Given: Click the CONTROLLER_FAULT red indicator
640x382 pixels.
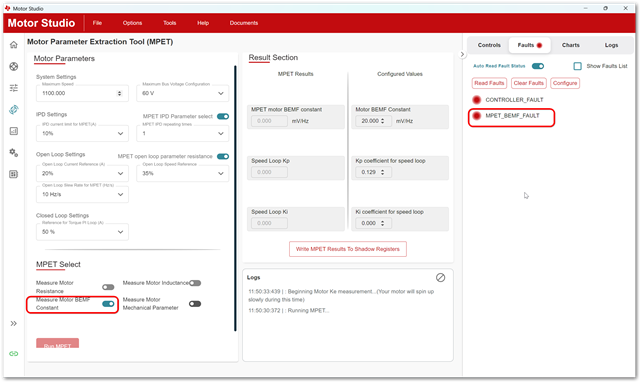Looking at the screenshot, I should pyautogui.click(x=476, y=100).
